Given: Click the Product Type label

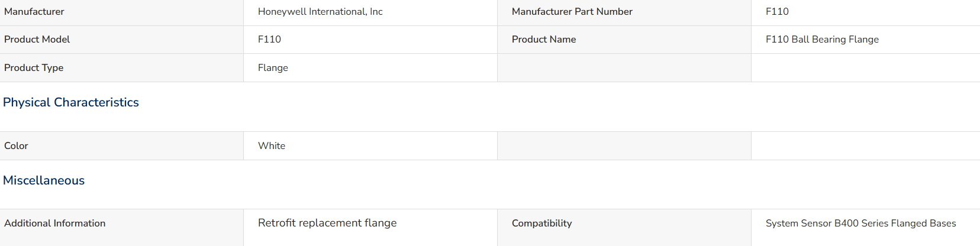Looking at the screenshot, I should 34,68.
